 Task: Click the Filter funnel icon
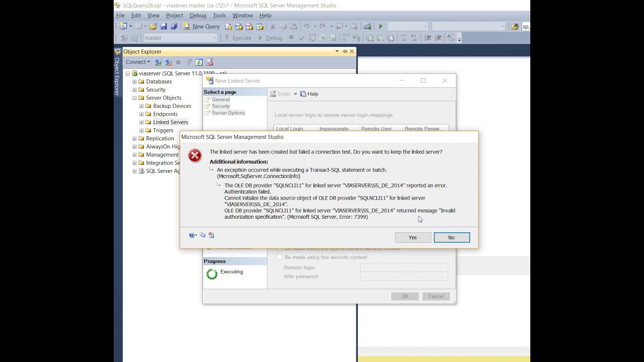click(x=189, y=62)
